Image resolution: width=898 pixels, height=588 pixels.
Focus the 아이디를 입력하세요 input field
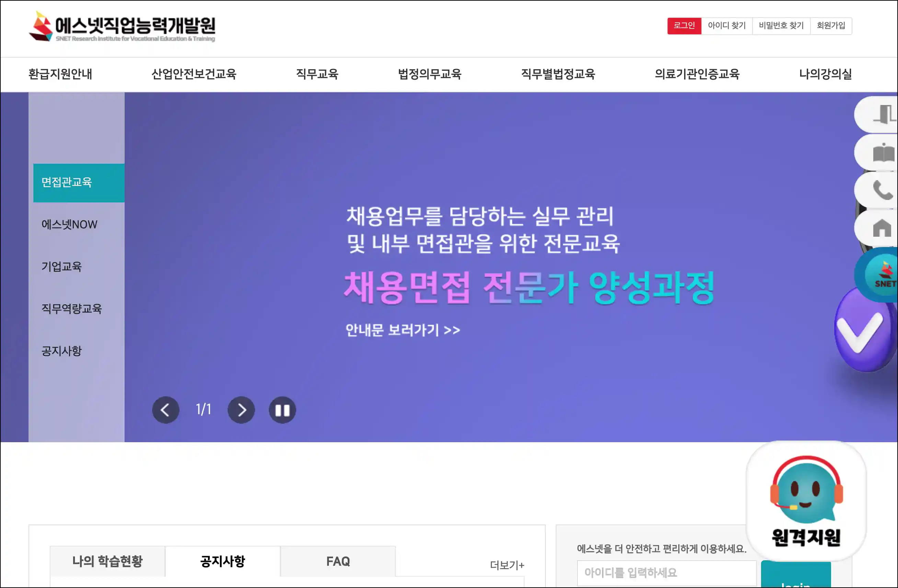click(667, 573)
